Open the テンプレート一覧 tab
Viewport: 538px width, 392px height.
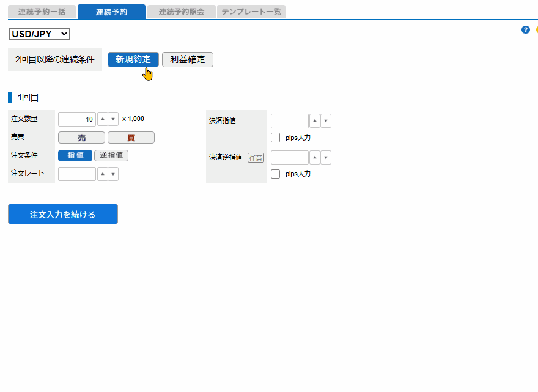(x=251, y=11)
